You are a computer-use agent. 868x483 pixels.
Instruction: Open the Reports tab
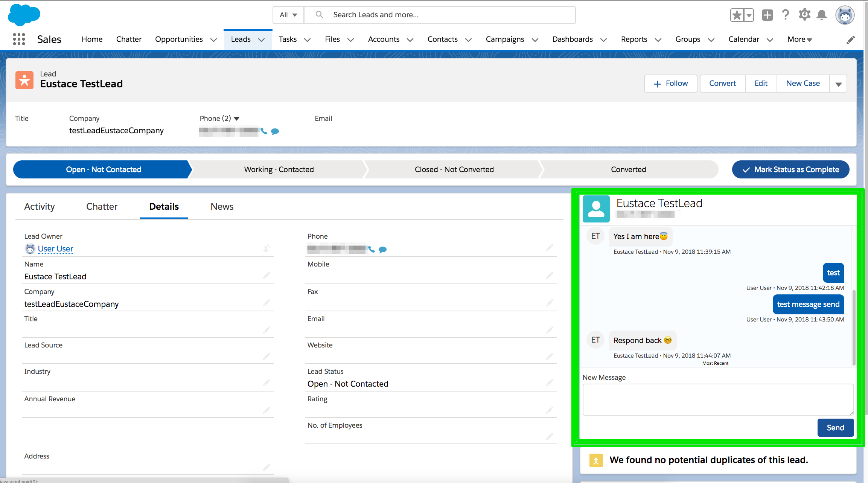coord(634,39)
